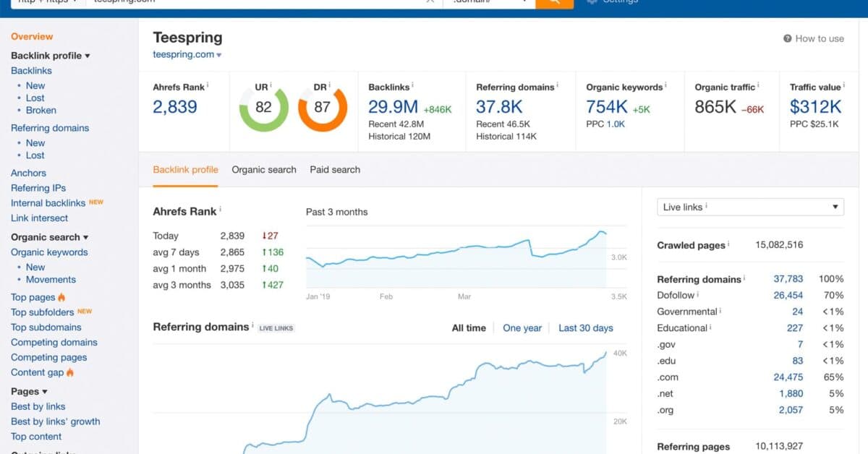Open Anchors report in sidebar
The width and height of the screenshot is (868, 454).
[x=28, y=174]
